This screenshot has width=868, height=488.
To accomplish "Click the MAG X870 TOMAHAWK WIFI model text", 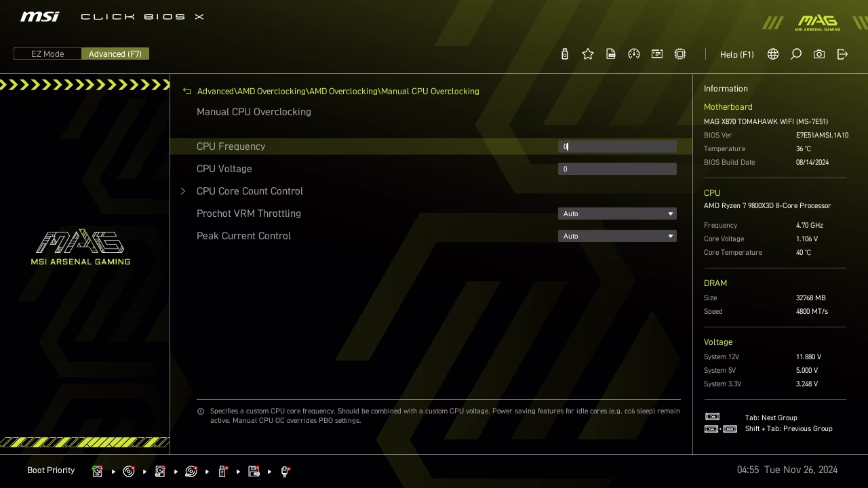I will click(x=766, y=121).
